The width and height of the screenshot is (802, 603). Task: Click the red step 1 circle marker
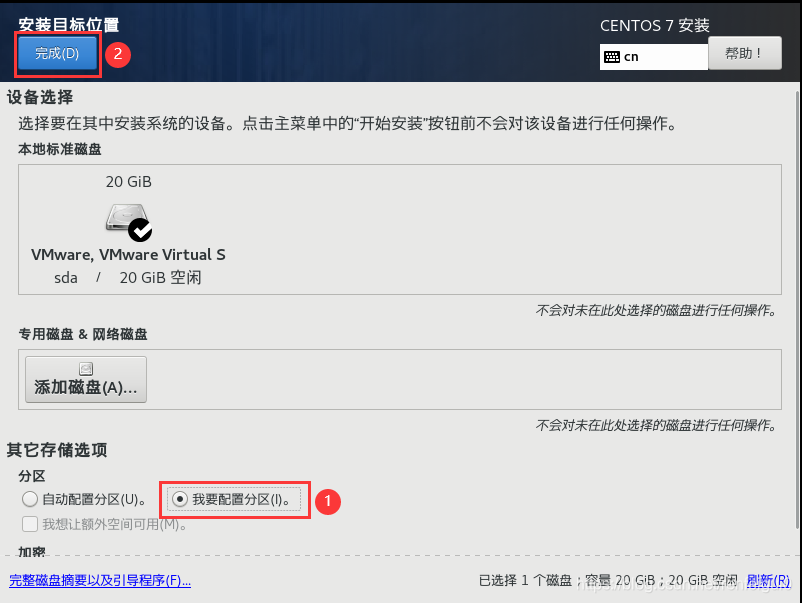(x=327, y=501)
